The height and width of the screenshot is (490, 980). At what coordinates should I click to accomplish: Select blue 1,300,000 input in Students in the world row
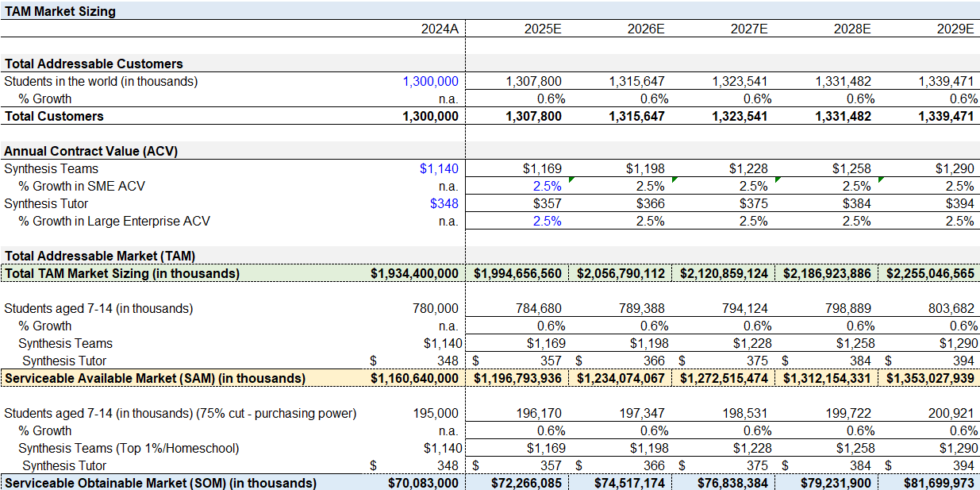431,81
